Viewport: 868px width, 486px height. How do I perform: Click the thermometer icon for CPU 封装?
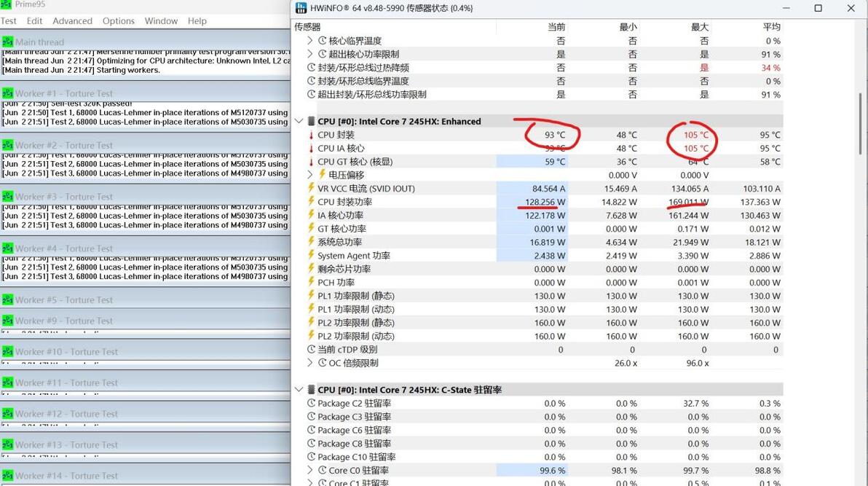[311, 136]
